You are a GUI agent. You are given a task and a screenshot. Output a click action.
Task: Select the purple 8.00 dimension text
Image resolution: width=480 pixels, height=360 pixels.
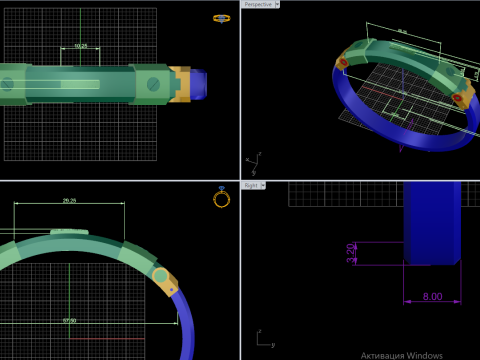pyautogui.click(x=432, y=296)
